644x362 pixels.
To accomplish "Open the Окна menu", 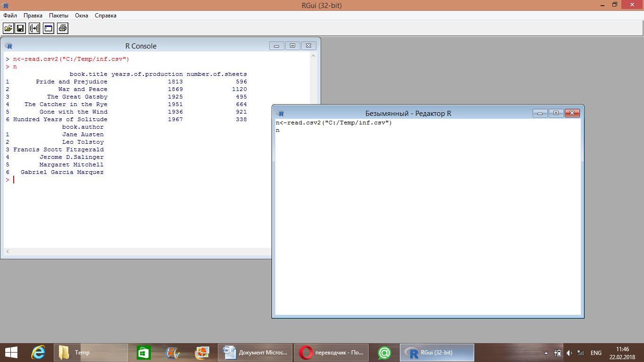I will (x=82, y=16).
